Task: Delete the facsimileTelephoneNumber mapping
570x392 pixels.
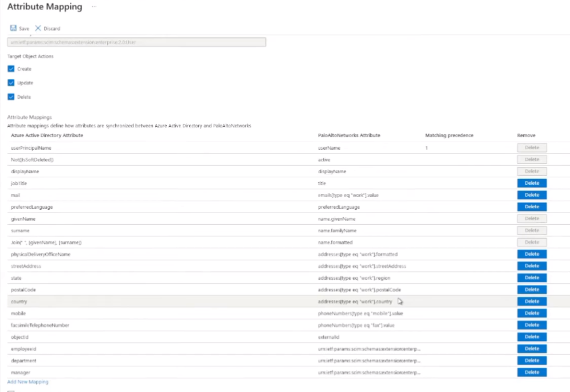Action: [x=532, y=325]
